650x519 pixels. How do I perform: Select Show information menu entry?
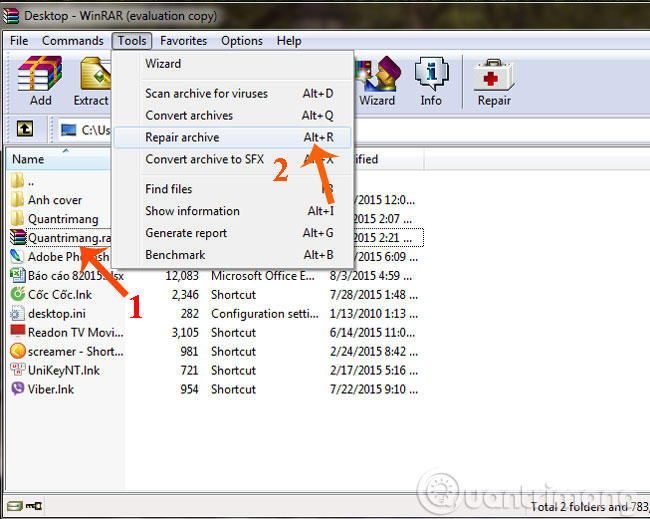232,211
